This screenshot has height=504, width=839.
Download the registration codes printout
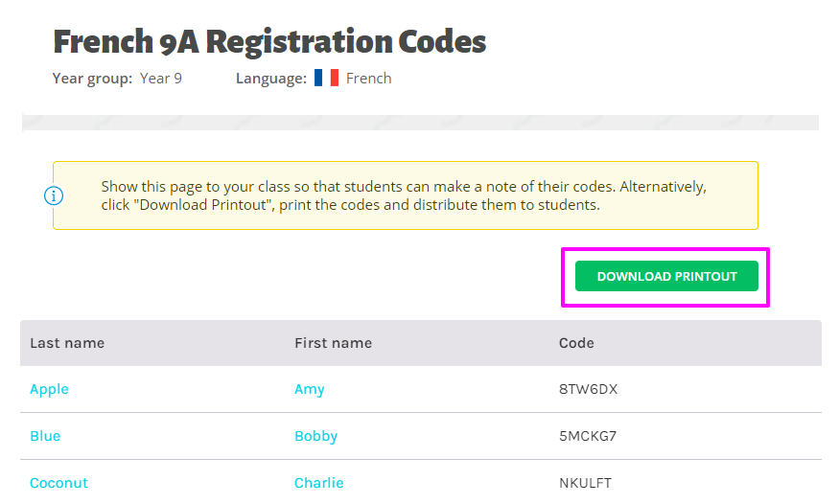pyautogui.click(x=666, y=276)
